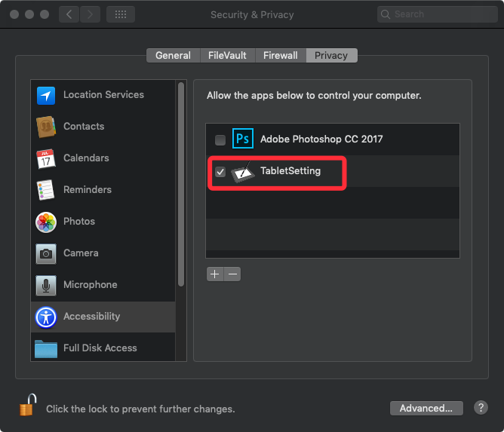Go forward with the right chevron

tap(90, 14)
